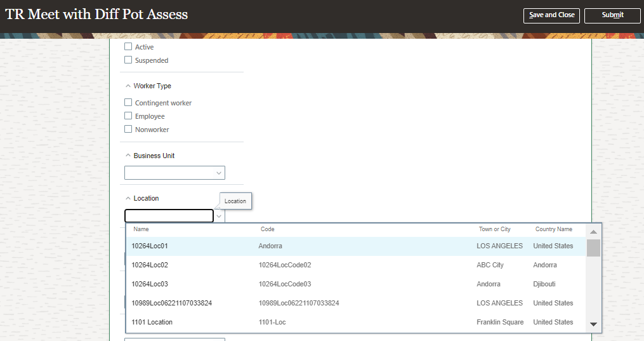Click code 10264LocCode02

pyautogui.click(x=285, y=265)
